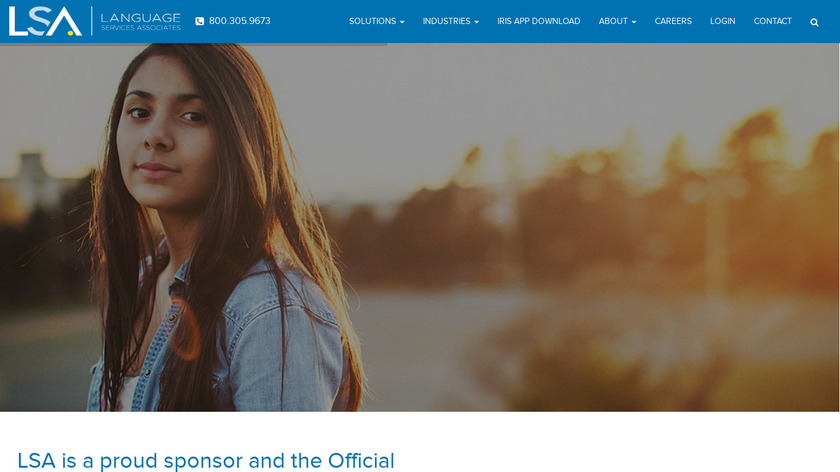Viewport: 840px width, 472px height.
Task: Call the 800.305.9673 phone number link
Action: point(239,21)
